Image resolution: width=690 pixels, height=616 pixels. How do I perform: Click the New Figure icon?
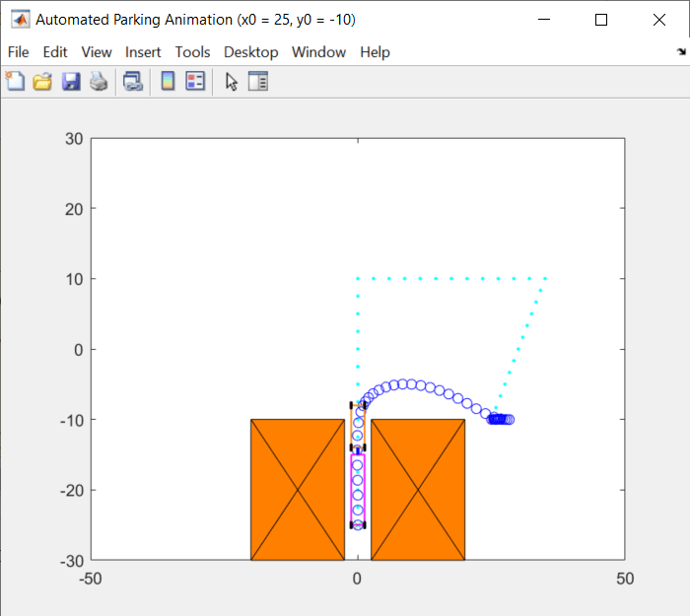pyautogui.click(x=16, y=82)
